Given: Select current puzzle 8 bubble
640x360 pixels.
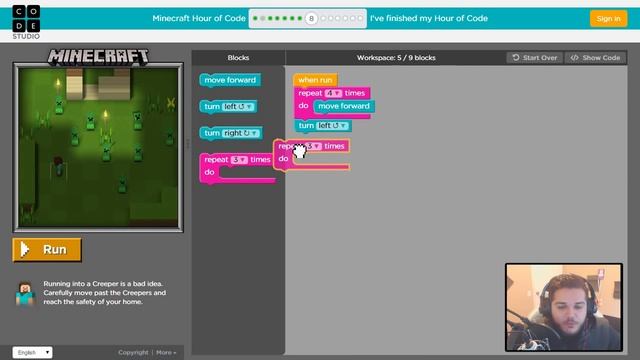Looking at the screenshot, I should coord(311,18).
